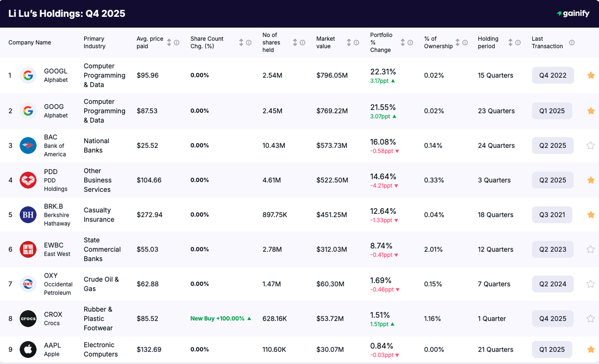Click the East West bank logo
Image resolution: width=599 pixels, height=364 pixels.
pyautogui.click(x=28, y=249)
